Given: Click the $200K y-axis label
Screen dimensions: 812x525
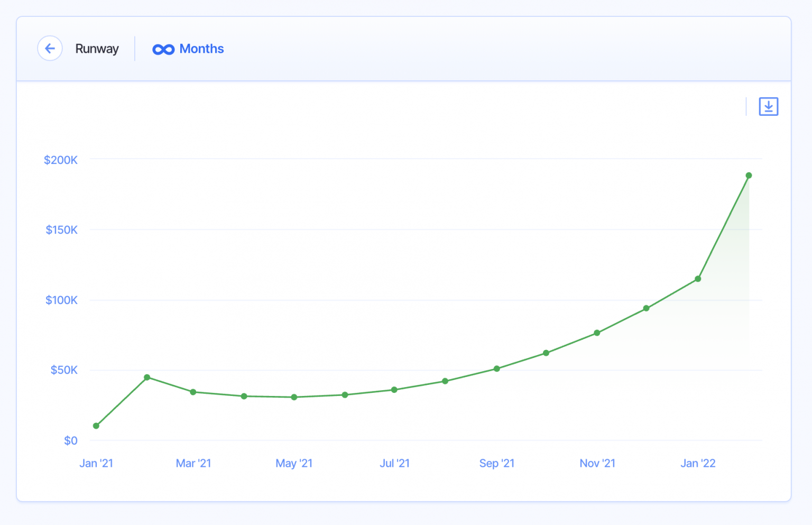Looking at the screenshot, I should coord(61,160).
